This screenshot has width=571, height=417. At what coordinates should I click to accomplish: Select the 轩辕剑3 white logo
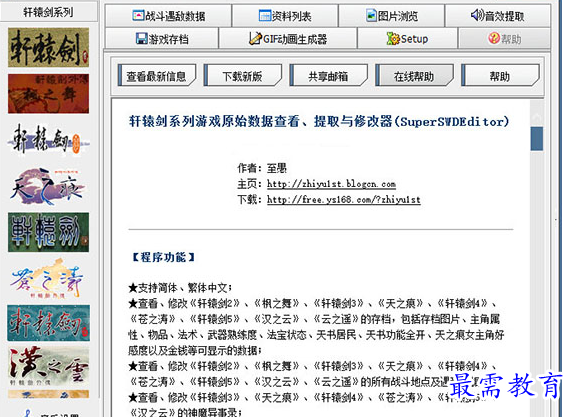point(48,140)
